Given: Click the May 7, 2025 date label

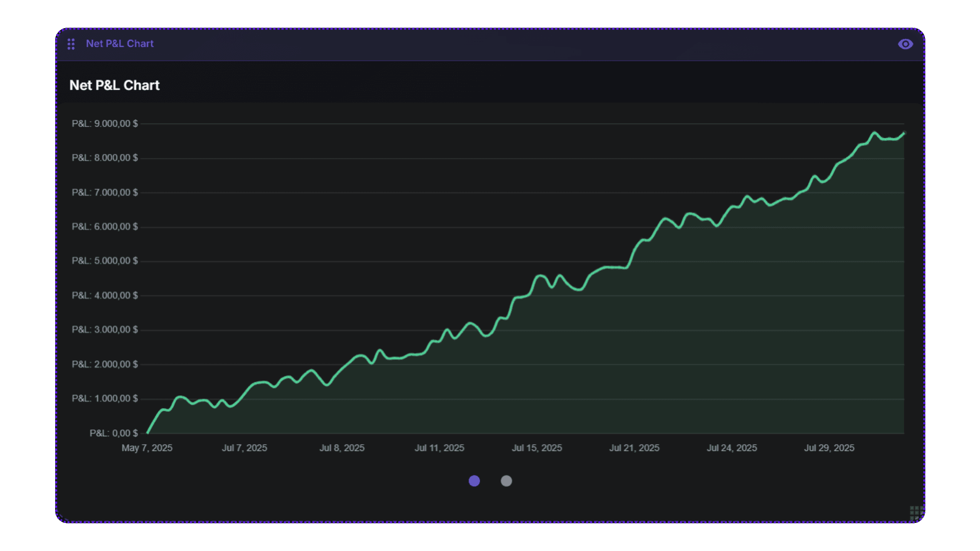Looking at the screenshot, I should tap(147, 447).
